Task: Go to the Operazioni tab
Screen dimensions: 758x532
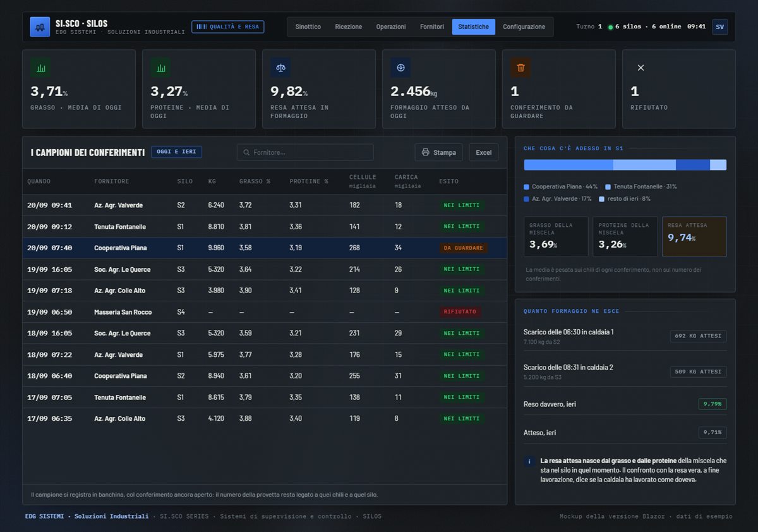Action: (x=391, y=27)
